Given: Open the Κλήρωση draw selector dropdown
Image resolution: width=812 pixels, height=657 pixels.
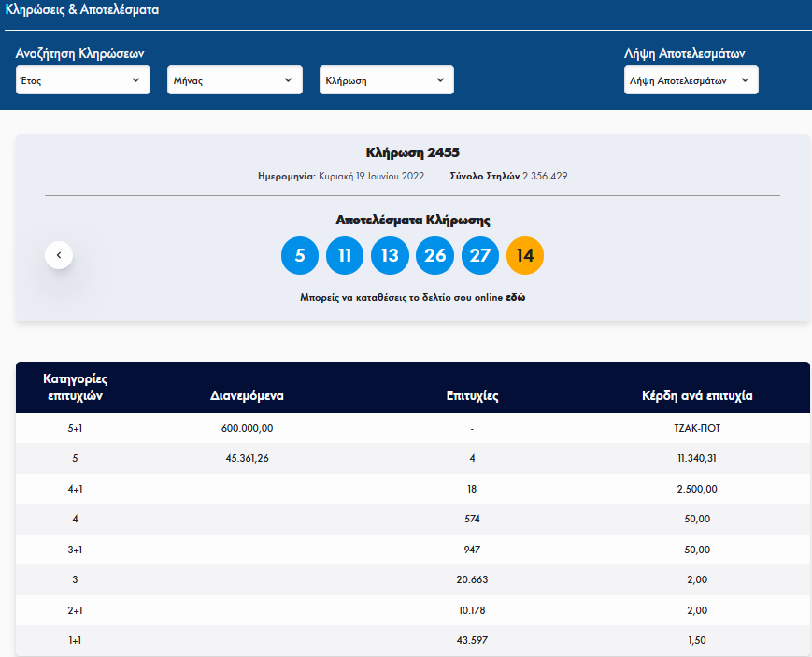Looking at the screenshot, I should coord(386,80).
